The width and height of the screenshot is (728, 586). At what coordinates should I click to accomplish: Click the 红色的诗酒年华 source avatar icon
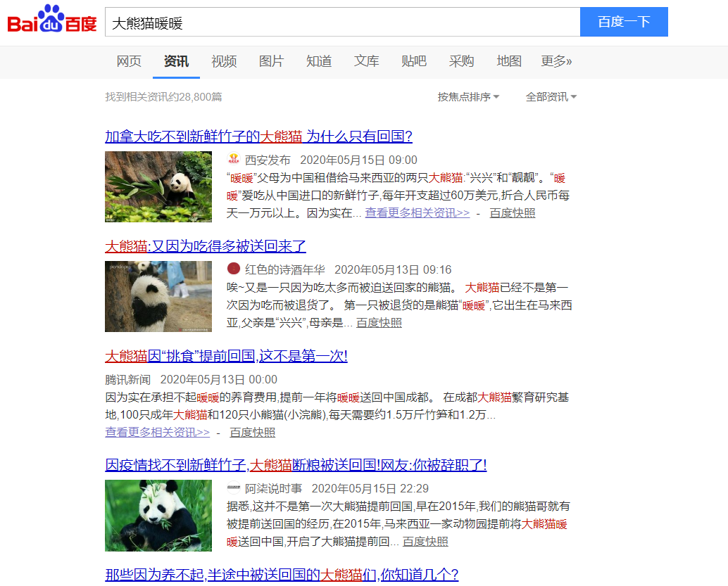[x=234, y=269]
